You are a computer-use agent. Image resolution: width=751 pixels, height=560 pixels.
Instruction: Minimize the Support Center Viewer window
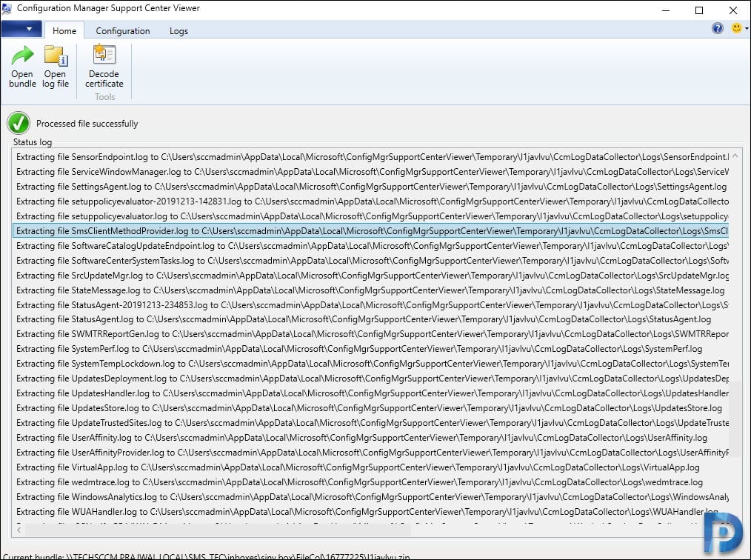(x=665, y=10)
